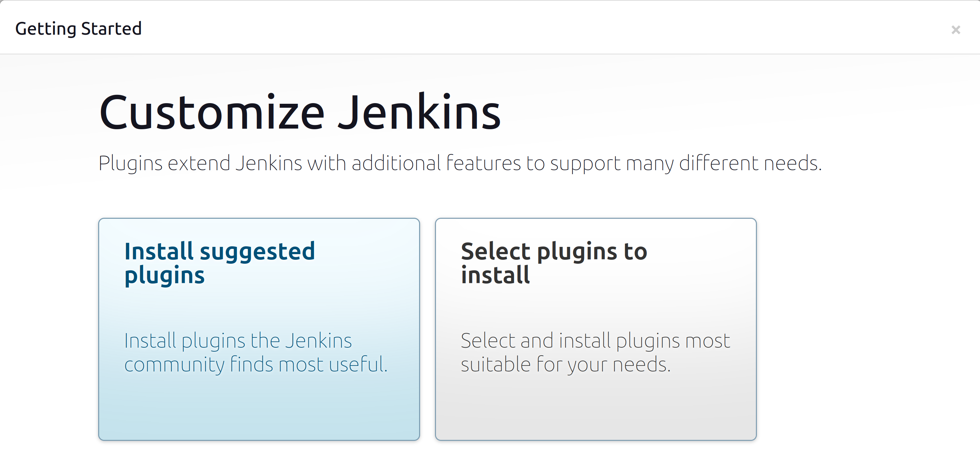This screenshot has height=464, width=980.
Task: Close the Getting Started dialog
Action: (x=955, y=30)
